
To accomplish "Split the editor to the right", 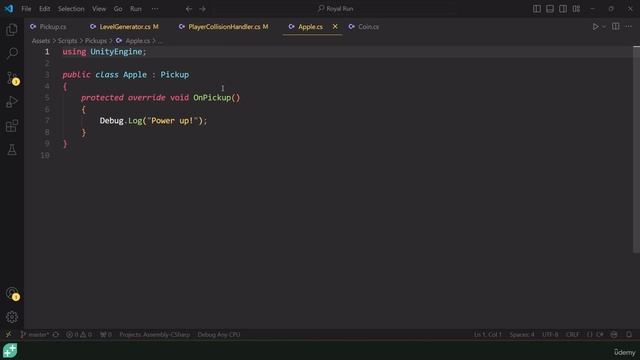I will [x=616, y=27].
